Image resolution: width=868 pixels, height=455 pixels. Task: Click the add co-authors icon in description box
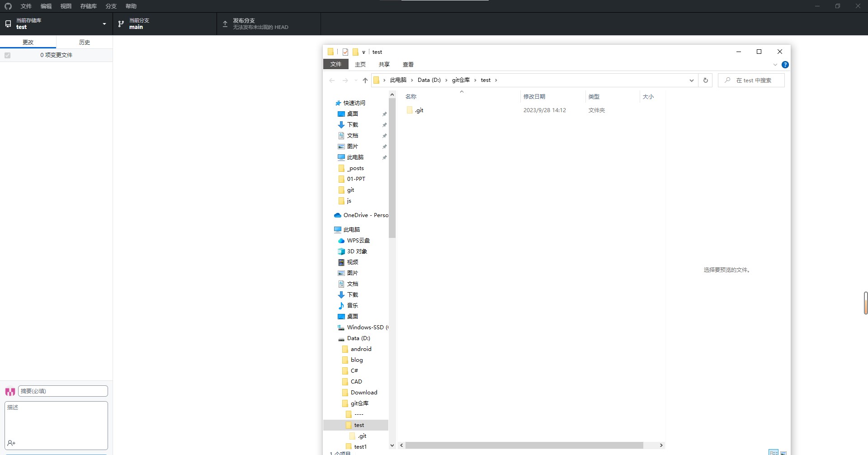pos(12,443)
